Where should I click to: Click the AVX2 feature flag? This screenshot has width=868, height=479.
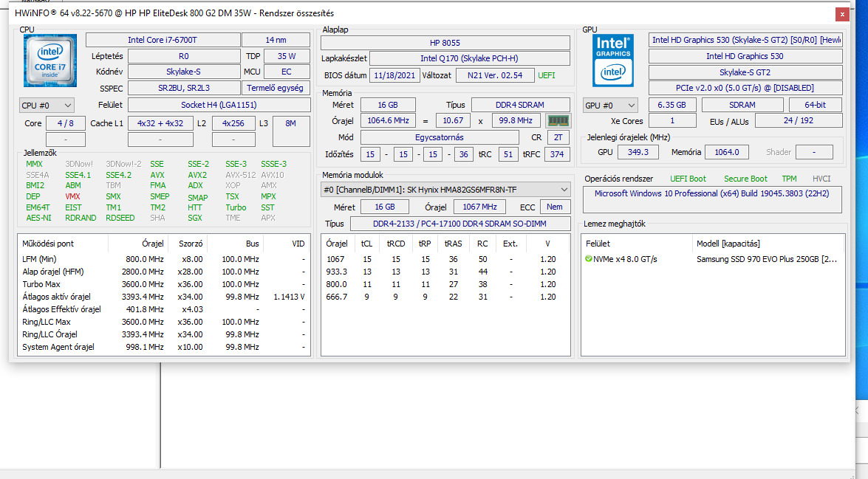197,175
